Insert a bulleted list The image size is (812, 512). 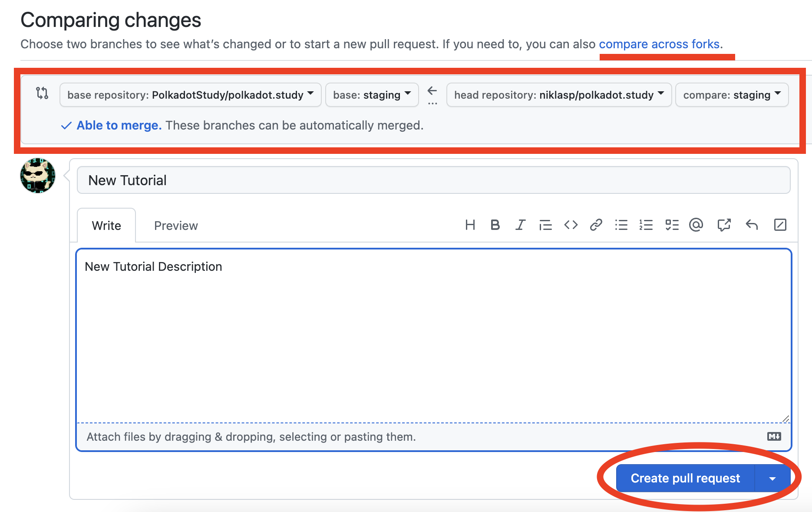(621, 225)
